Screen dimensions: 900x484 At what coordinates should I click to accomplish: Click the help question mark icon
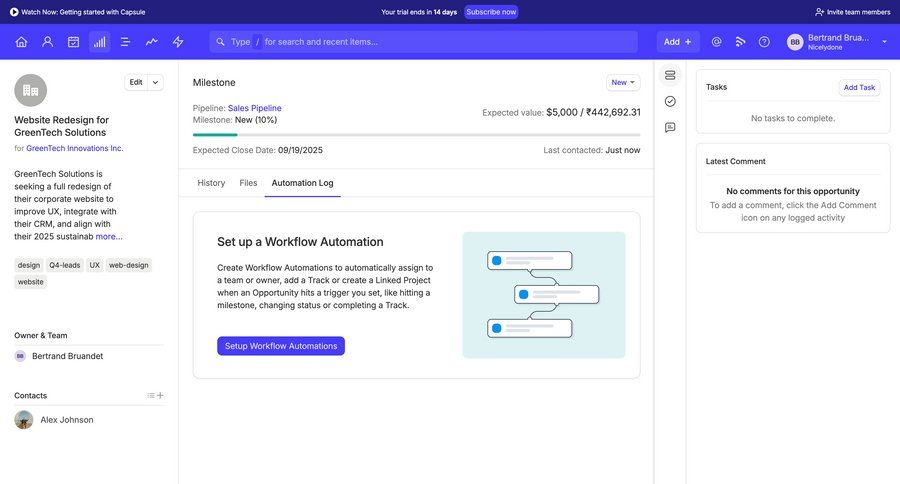click(764, 42)
